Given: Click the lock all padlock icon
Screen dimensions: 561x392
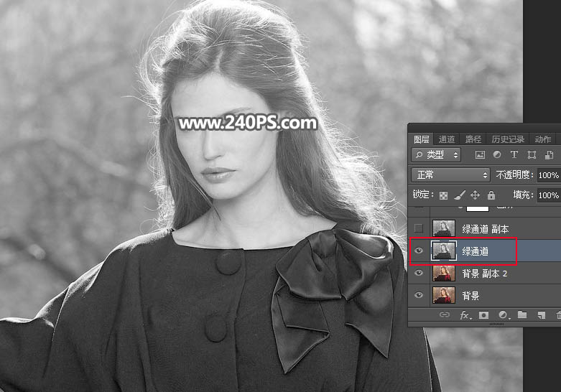Looking at the screenshot, I should (491, 195).
